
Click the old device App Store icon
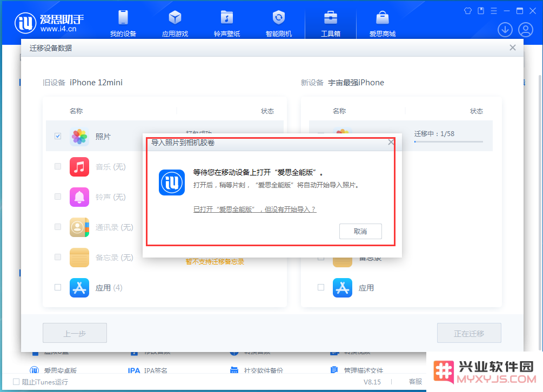pos(79,288)
